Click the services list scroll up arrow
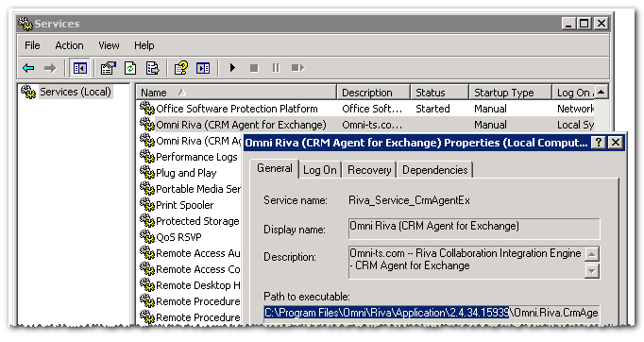 [x=602, y=92]
